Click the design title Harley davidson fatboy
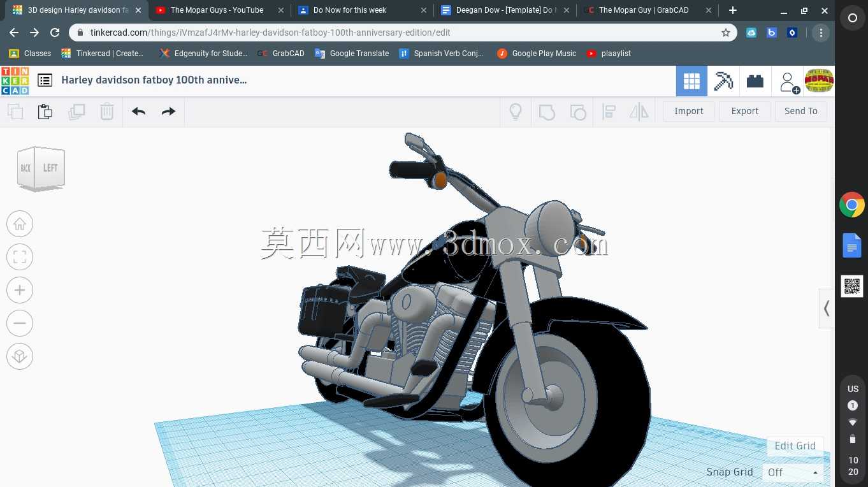The image size is (868, 487). point(154,80)
